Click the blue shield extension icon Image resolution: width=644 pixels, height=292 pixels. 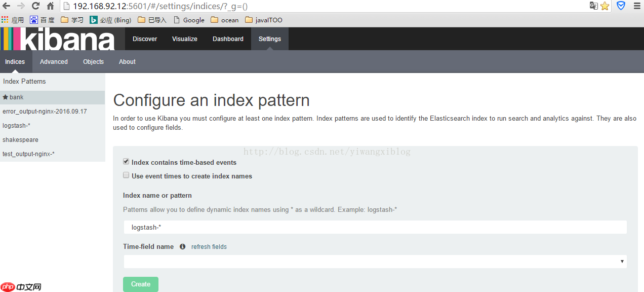[621, 6]
